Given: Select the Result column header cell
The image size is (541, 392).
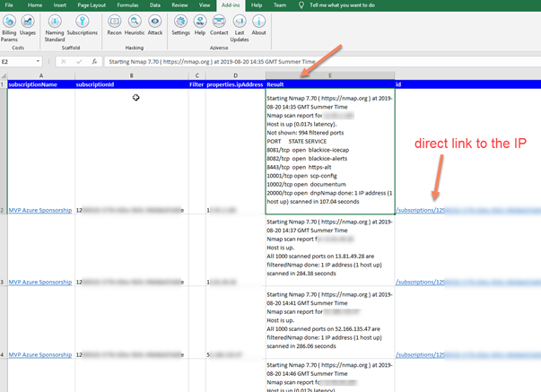Looking at the screenshot, I should pos(329,84).
